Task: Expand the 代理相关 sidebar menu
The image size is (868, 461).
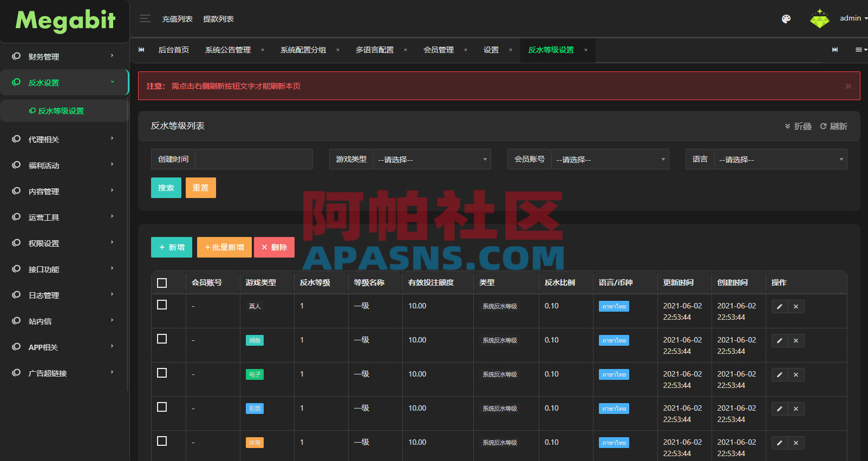Action: 64,139
